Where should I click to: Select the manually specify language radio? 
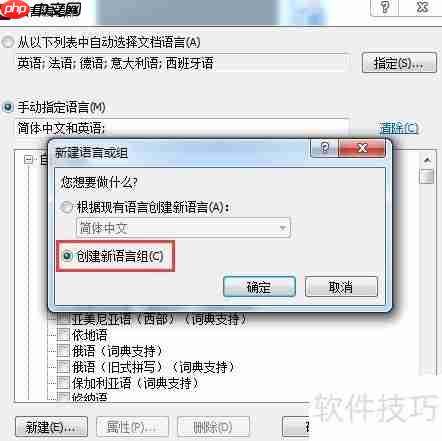point(8,107)
